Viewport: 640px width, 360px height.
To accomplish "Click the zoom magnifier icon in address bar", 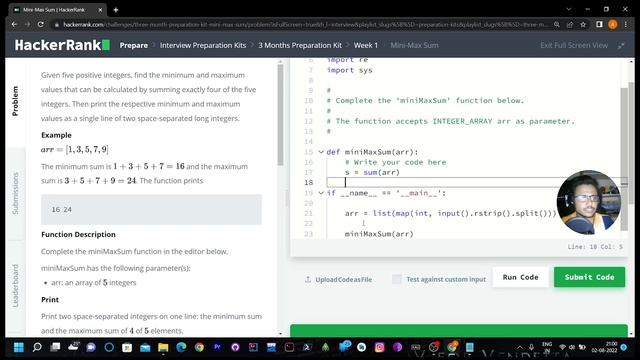I will (557, 24).
